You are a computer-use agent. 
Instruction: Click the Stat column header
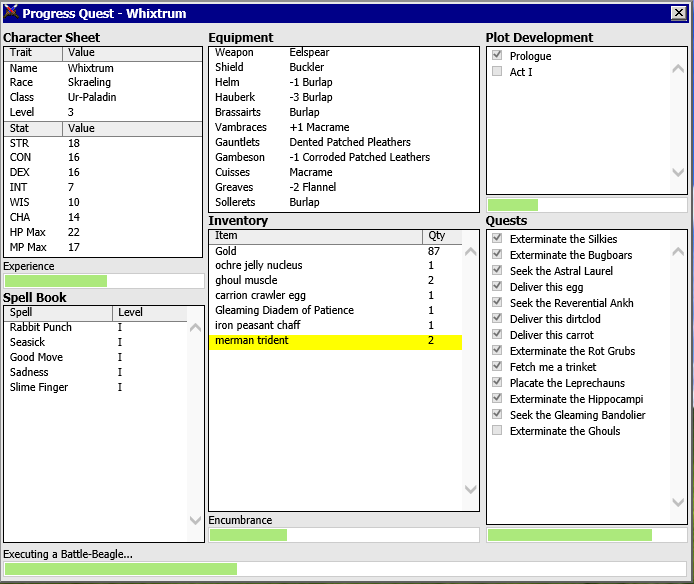coord(33,129)
